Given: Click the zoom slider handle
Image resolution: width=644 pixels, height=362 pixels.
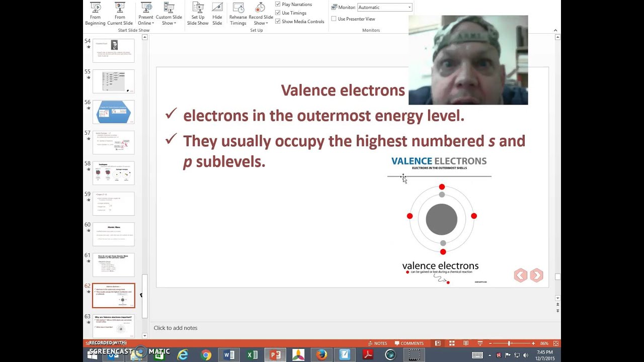Looking at the screenshot, I should click(509, 343).
